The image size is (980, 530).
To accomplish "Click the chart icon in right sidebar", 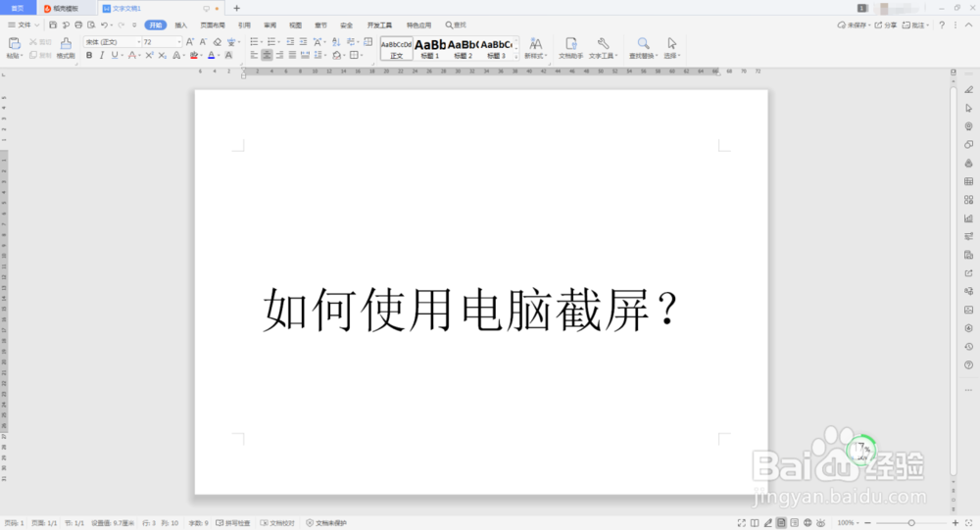I will (x=969, y=218).
